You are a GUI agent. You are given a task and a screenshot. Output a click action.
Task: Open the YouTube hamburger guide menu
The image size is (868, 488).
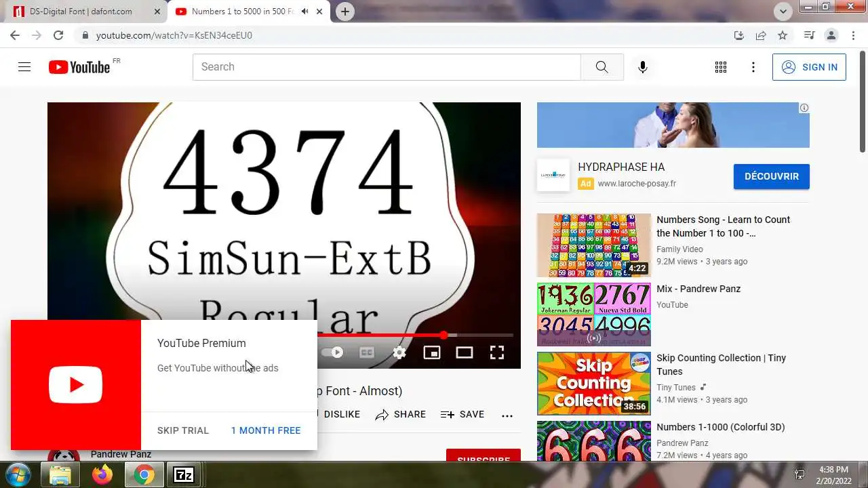(x=24, y=67)
